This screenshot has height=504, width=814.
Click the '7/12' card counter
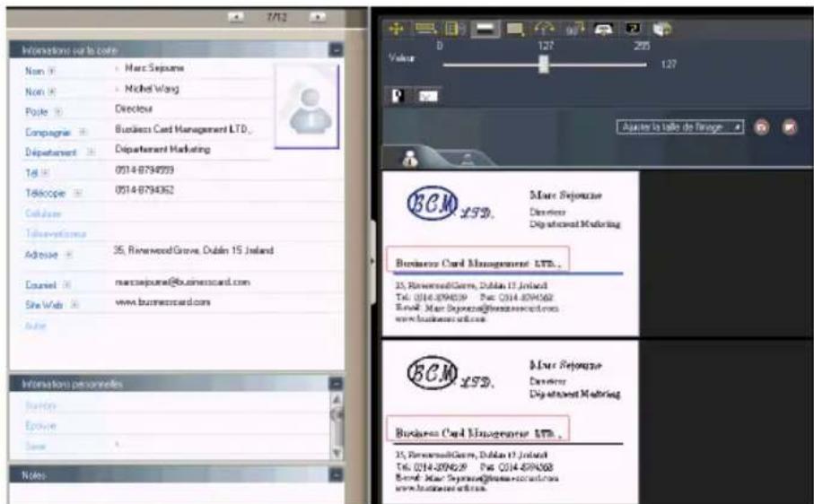click(276, 17)
